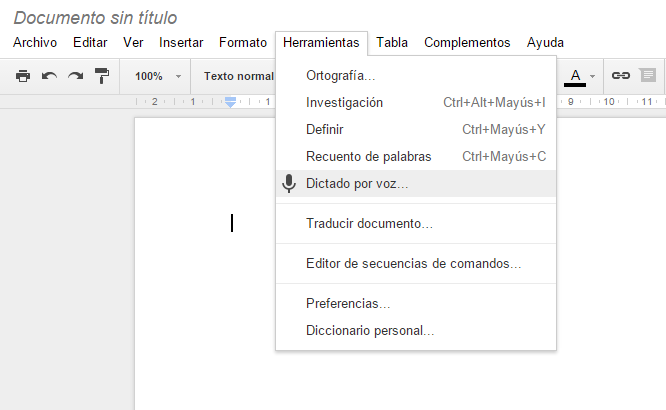666x410 pixels.
Task: Click the microphone icon for voice dictation
Action: [289, 184]
